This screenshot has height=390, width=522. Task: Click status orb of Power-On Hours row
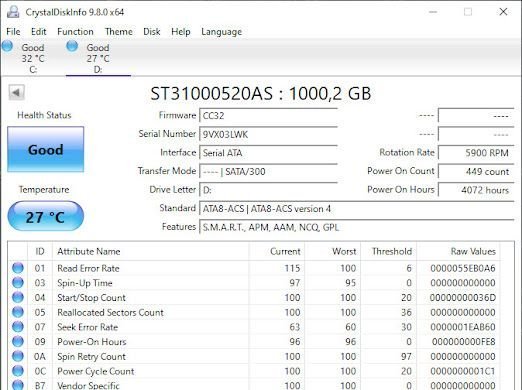pos(18,341)
